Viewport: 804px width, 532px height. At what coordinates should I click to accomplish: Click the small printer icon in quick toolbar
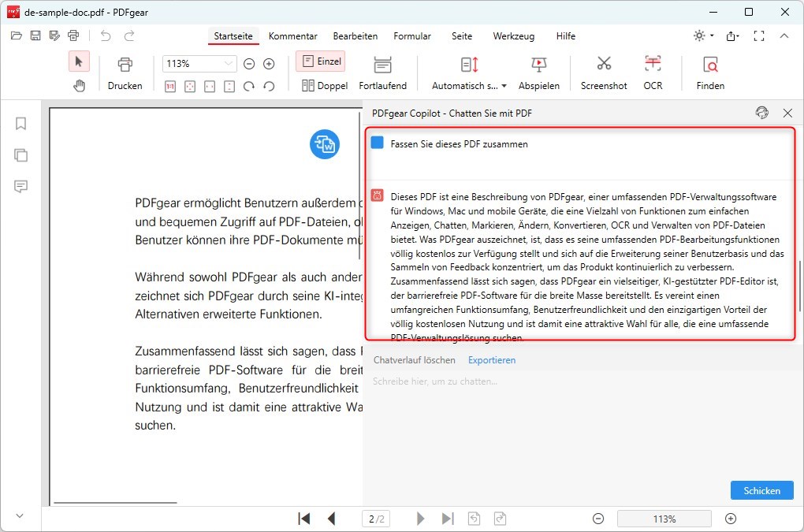click(x=73, y=35)
